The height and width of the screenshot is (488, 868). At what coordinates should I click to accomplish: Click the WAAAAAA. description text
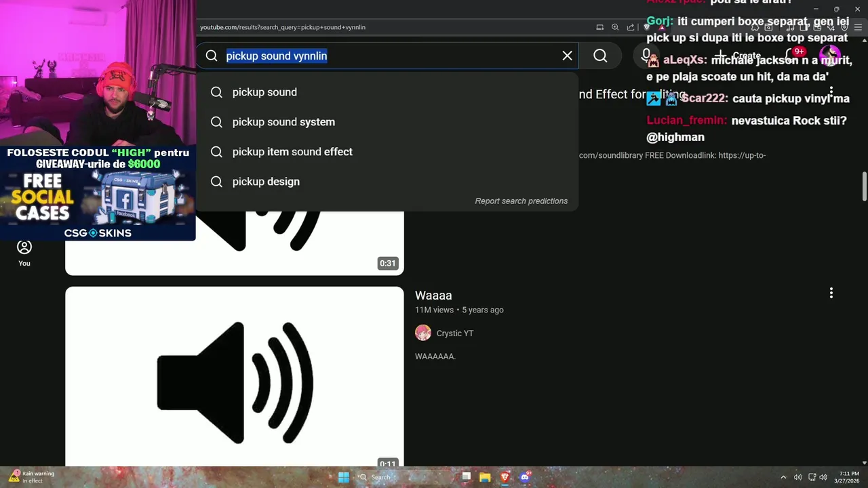coord(435,357)
